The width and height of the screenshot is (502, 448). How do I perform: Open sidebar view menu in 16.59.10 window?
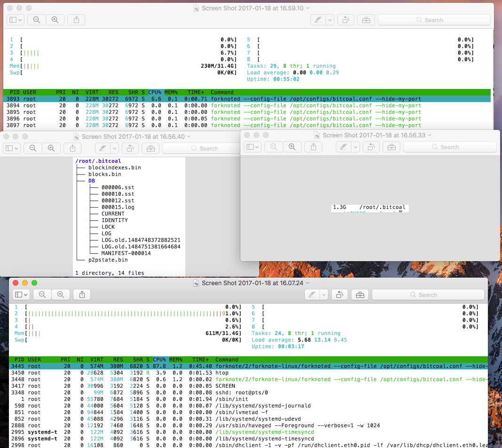(x=16, y=20)
